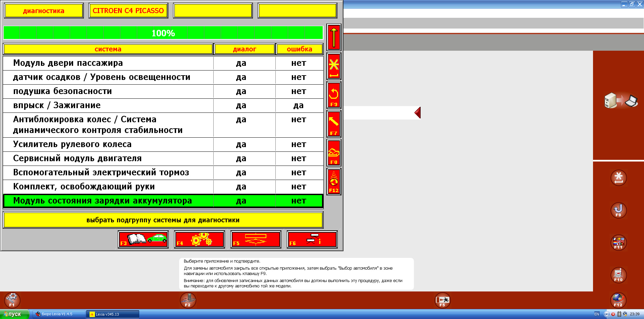Click the CITROEN C4 PICASSO header field

pos(128,11)
